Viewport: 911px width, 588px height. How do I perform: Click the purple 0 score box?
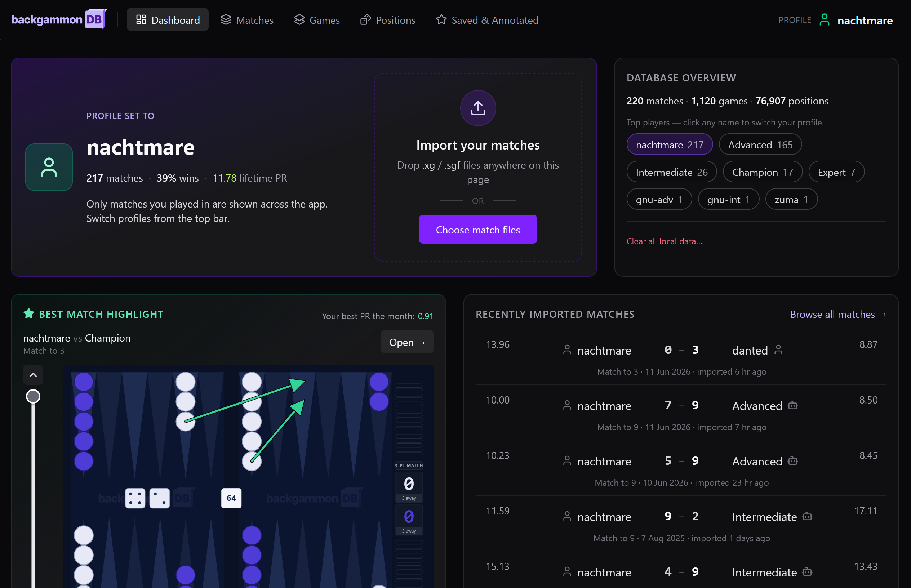[x=409, y=520]
